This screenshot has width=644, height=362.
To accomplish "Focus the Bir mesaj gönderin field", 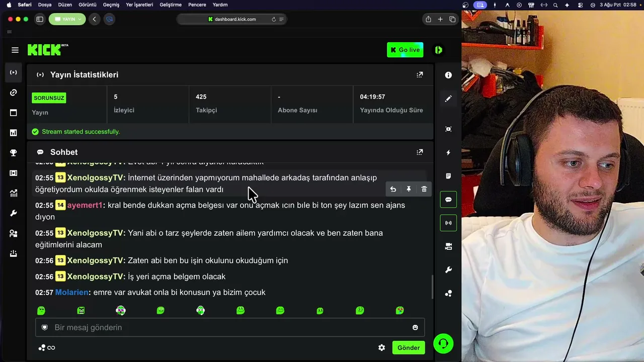I will tap(230, 327).
